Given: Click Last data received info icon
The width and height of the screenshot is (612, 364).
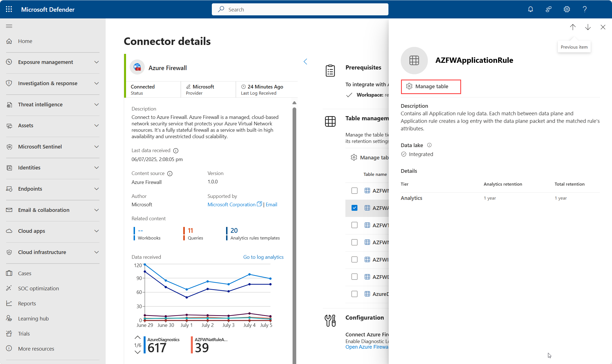Looking at the screenshot, I should click(x=176, y=151).
